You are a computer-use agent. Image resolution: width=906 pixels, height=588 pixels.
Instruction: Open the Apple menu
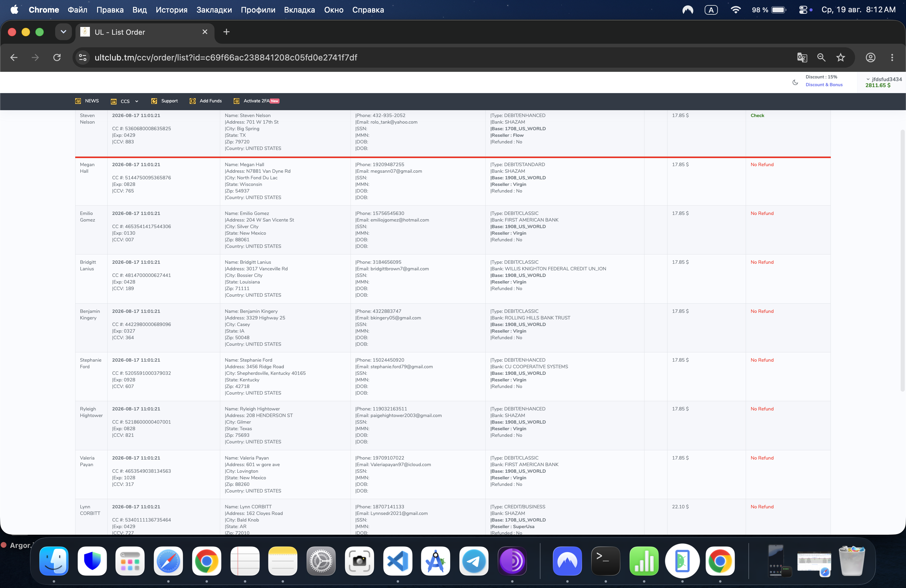coord(14,10)
